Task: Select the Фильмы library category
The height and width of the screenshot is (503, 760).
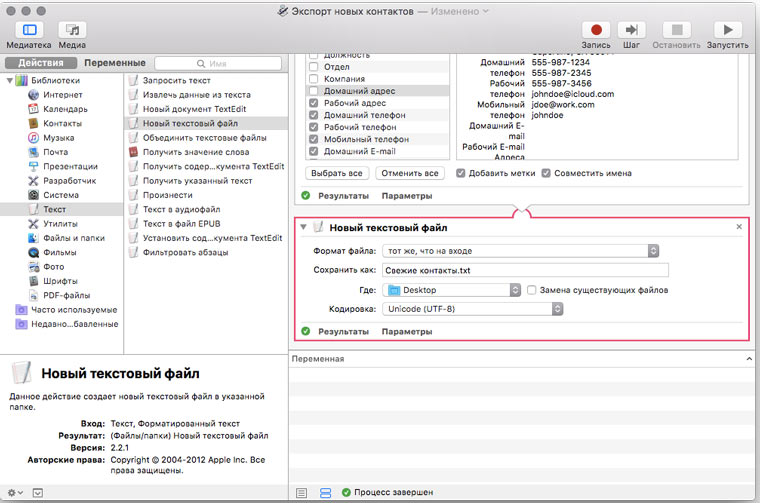Action: click(62, 252)
